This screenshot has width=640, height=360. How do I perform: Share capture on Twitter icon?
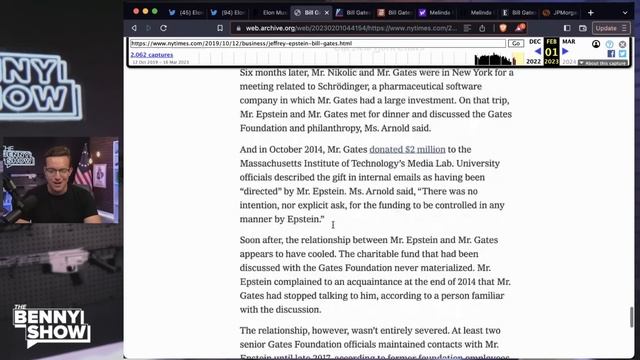click(622, 53)
